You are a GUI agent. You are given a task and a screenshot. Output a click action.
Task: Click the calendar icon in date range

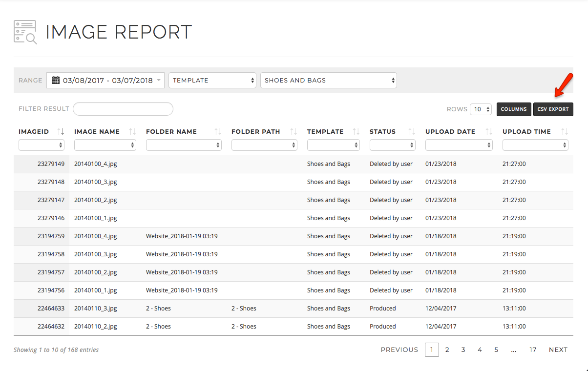(x=56, y=80)
